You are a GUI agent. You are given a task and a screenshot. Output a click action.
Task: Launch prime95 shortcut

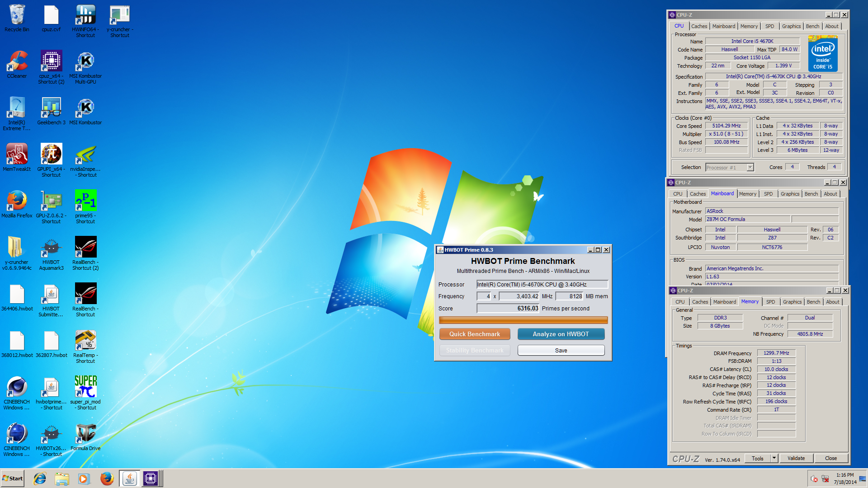(x=85, y=207)
